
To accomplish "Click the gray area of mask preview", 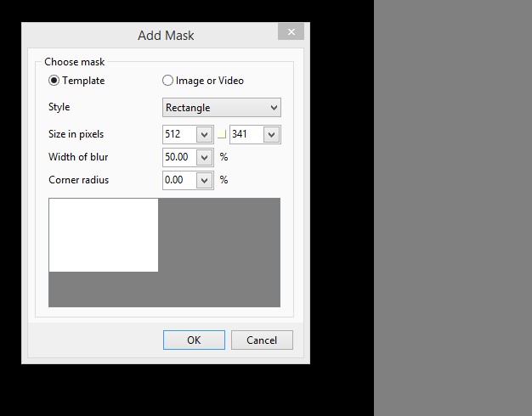I will 219,255.
